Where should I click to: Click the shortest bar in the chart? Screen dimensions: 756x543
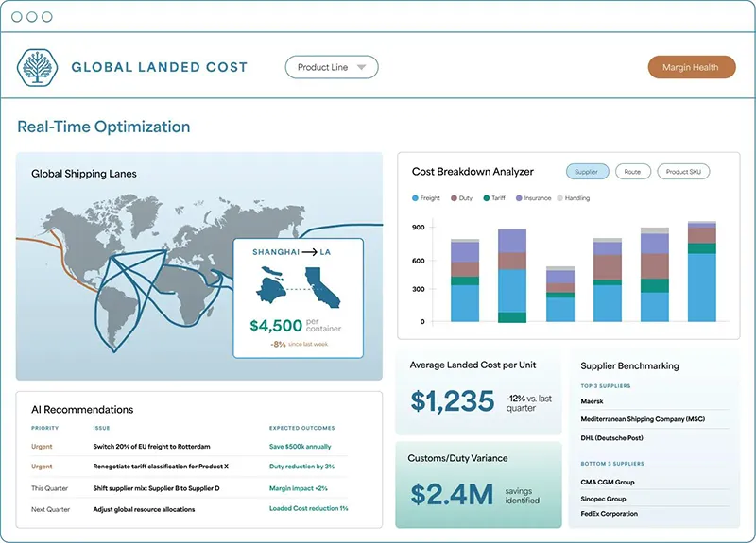click(x=560, y=294)
